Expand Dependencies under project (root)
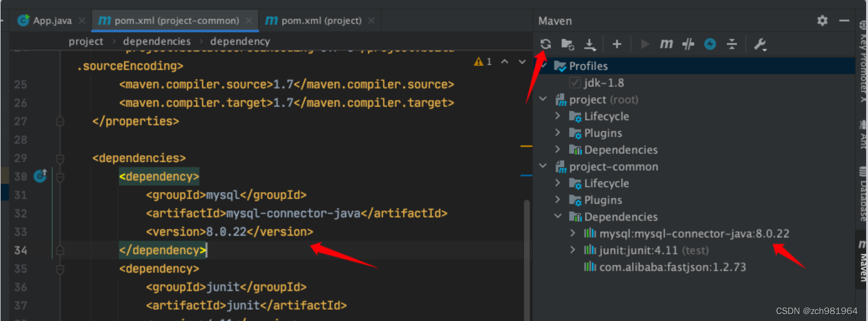Image resolution: width=868 pixels, height=321 pixels. click(558, 150)
